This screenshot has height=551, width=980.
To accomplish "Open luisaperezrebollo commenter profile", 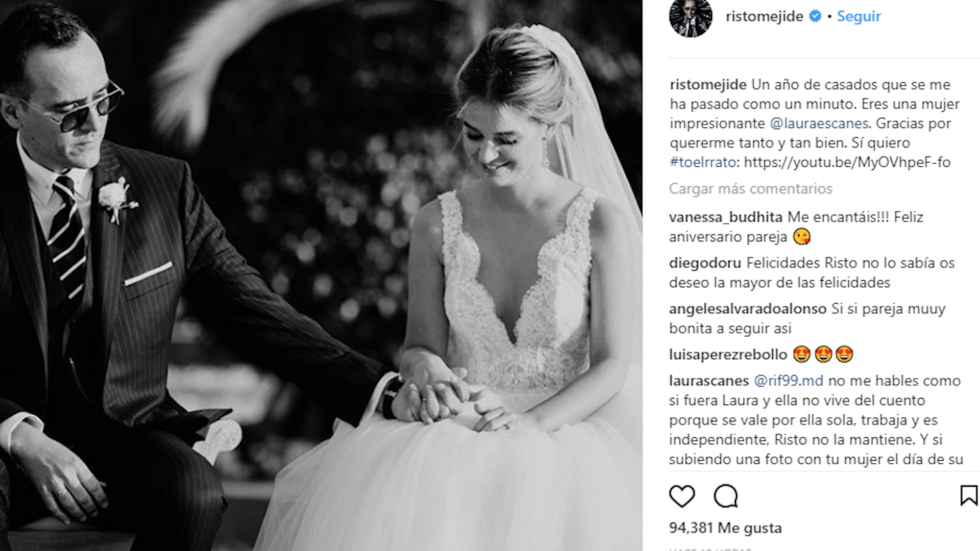I will point(728,355).
